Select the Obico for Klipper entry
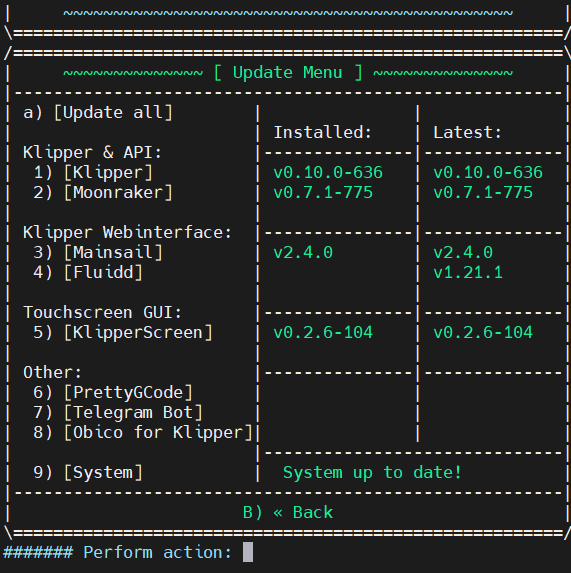Viewport: 571px width, 573px height. coord(143,433)
